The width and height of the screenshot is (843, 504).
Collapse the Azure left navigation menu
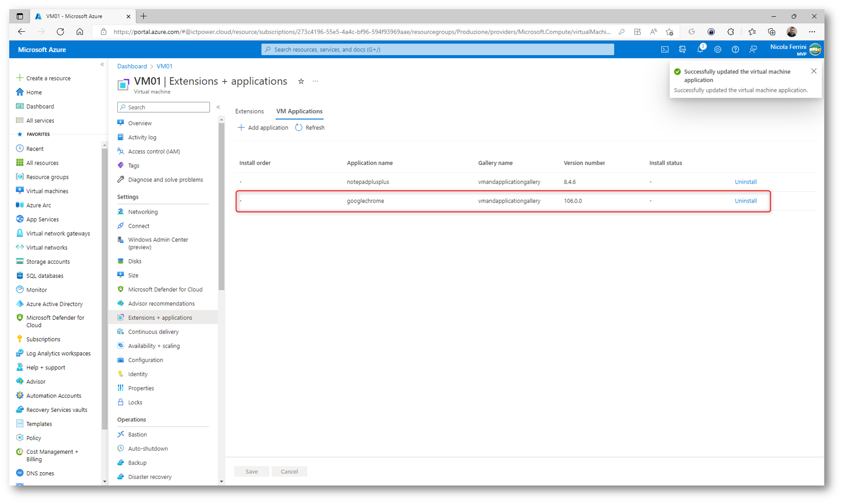point(102,64)
